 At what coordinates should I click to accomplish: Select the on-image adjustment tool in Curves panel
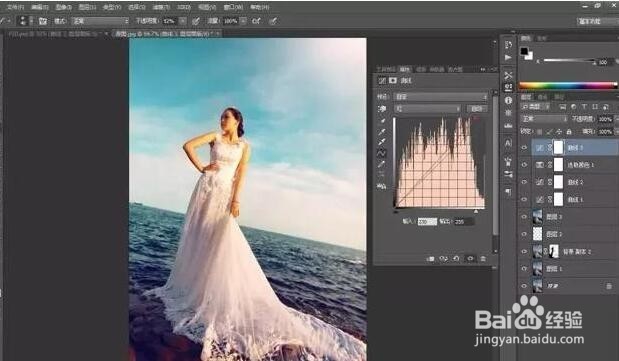click(382, 109)
